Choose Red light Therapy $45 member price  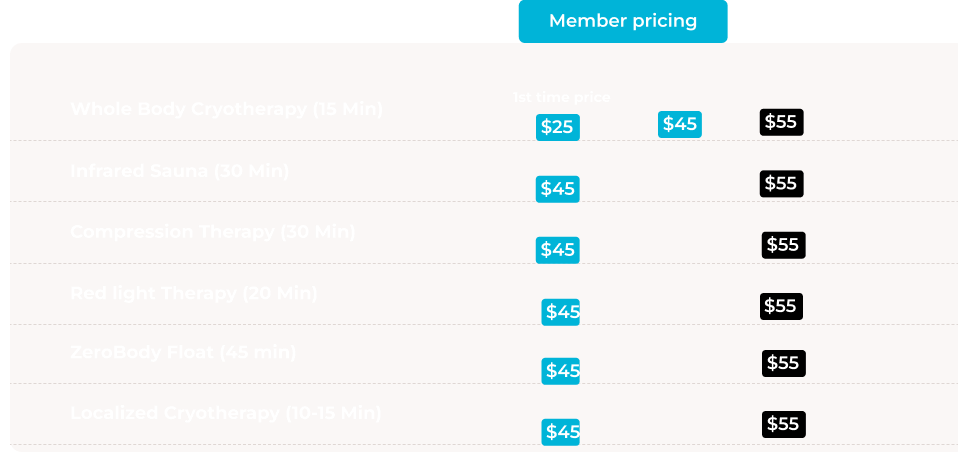click(560, 312)
